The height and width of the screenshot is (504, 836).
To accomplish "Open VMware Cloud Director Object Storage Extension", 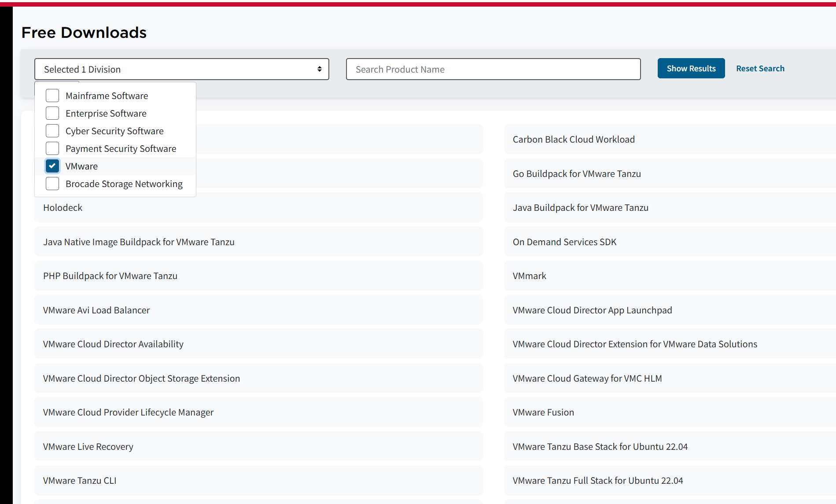I will [259, 378].
